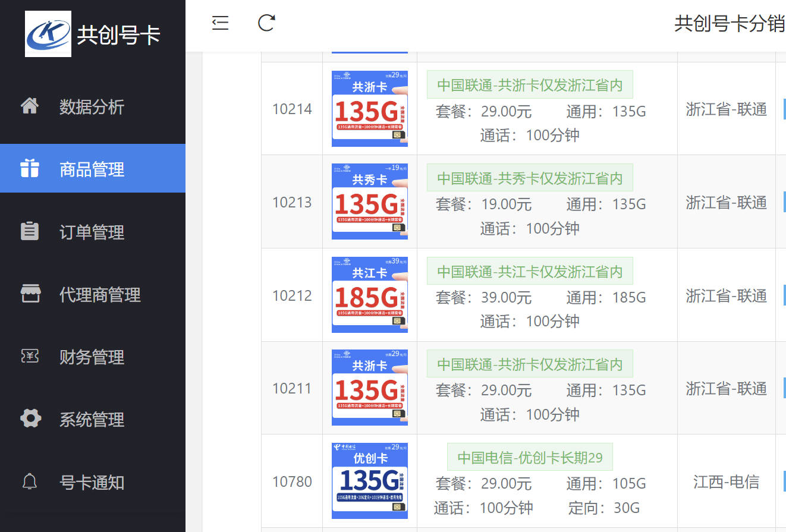The height and width of the screenshot is (532, 786).
Task: Click 浙江省-联通 cell in row 10214
Action: [727, 109]
